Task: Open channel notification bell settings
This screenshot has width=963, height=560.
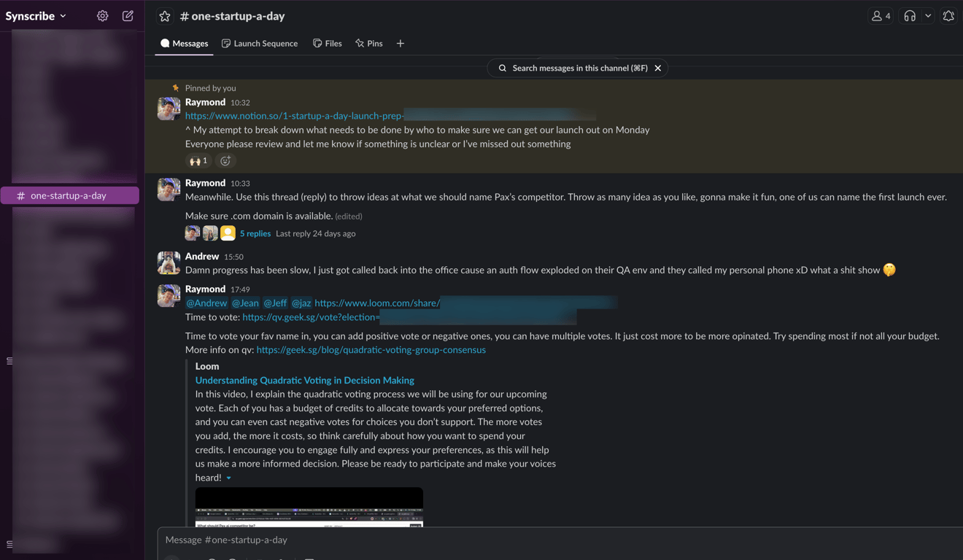Action: [948, 16]
